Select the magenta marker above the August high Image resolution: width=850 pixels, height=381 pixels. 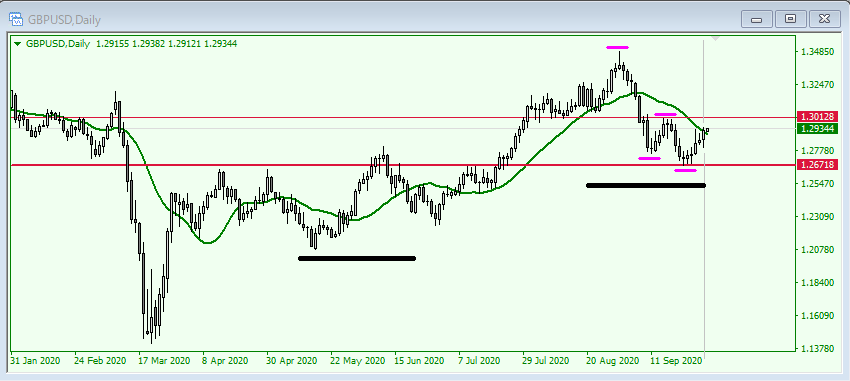coord(617,47)
